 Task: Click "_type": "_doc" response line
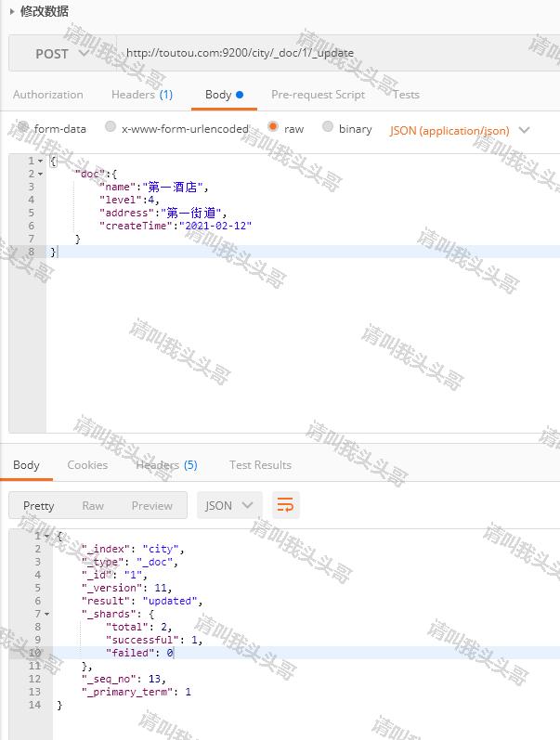coord(130,562)
